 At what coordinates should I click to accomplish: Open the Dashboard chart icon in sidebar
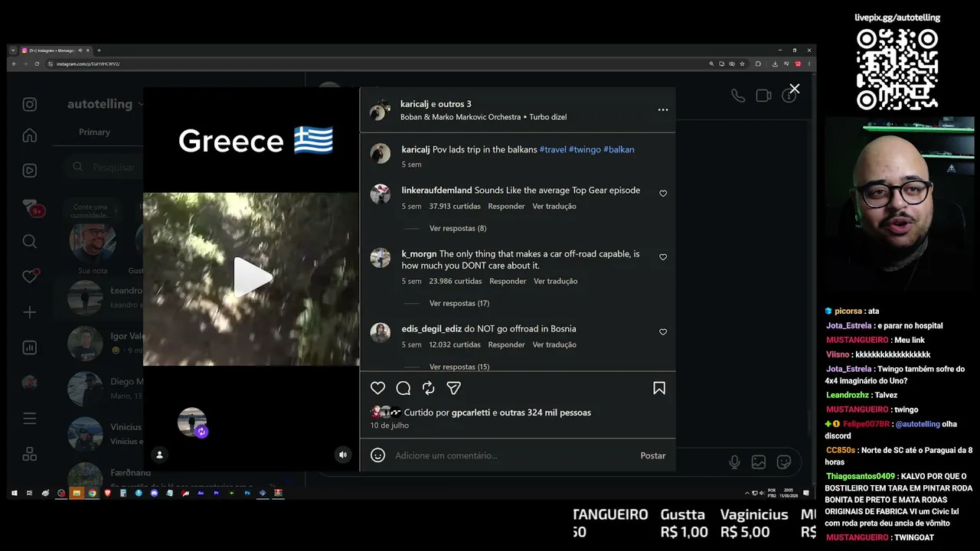(x=29, y=347)
